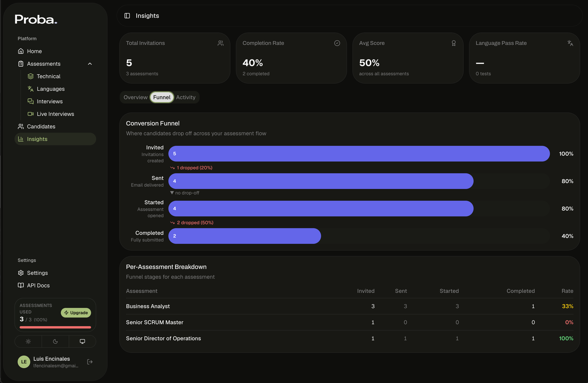Viewport: 588px width, 383px height.
Task: Click the 33% rate value
Action: (x=568, y=306)
